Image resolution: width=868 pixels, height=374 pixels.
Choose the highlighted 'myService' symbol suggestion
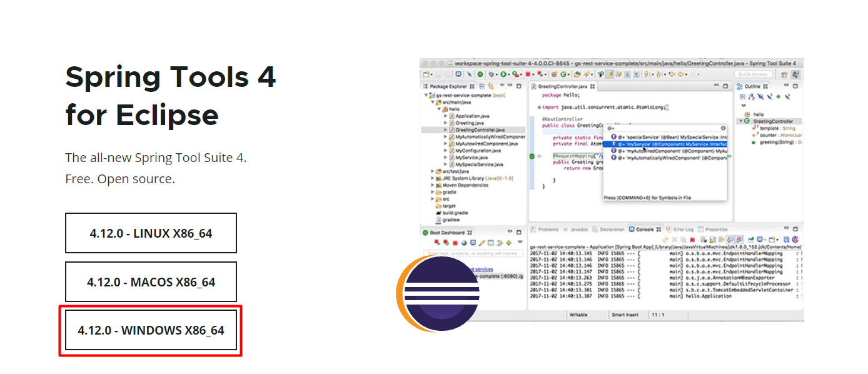(665, 144)
